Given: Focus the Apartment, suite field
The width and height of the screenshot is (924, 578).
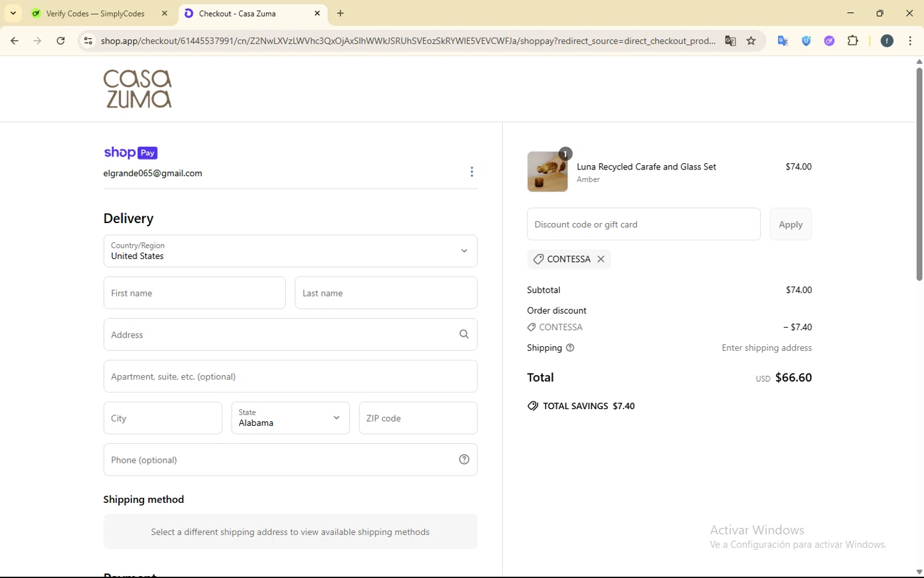Looking at the screenshot, I should 290,376.
